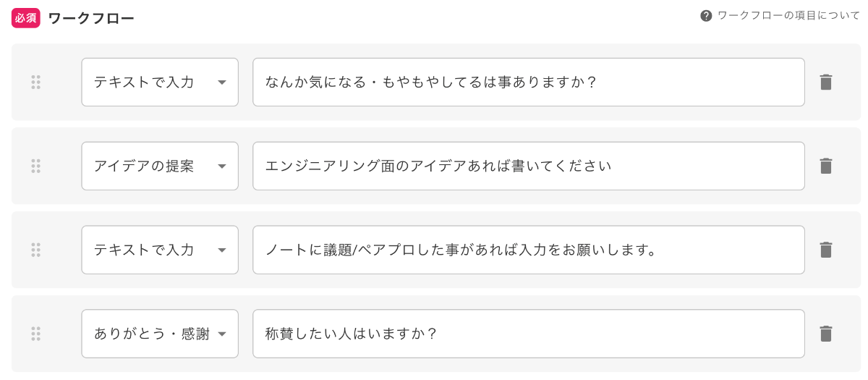The height and width of the screenshot is (380, 868).
Task: Remove the 称賛したい人はいますか row with trash icon
Action: 825,334
